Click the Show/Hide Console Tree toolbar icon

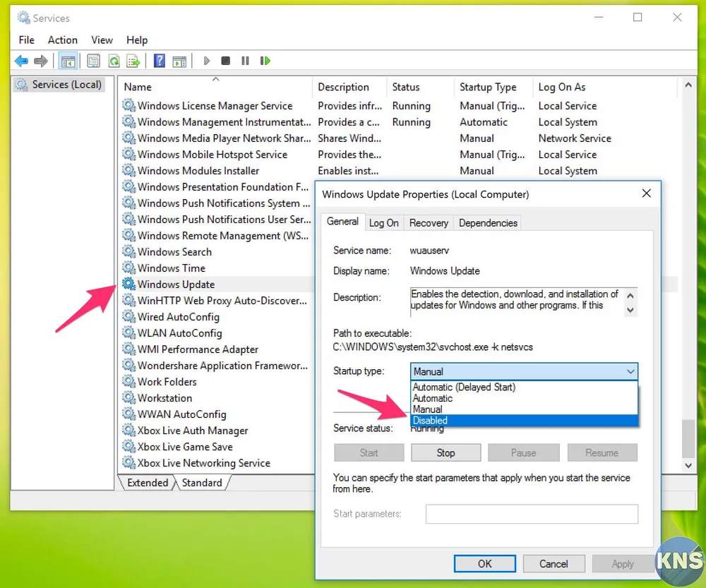pyautogui.click(x=68, y=61)
